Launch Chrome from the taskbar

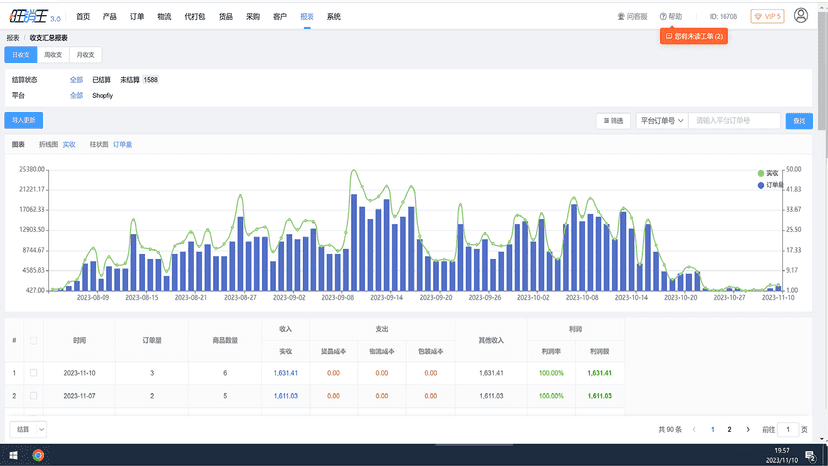38,455
